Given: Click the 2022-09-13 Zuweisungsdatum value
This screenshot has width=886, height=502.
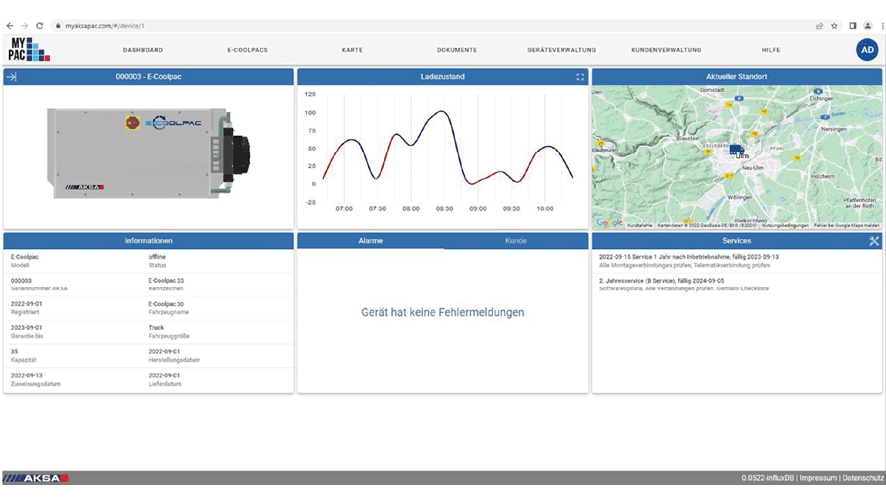Looking at the screenshot, I should [27, 375].
